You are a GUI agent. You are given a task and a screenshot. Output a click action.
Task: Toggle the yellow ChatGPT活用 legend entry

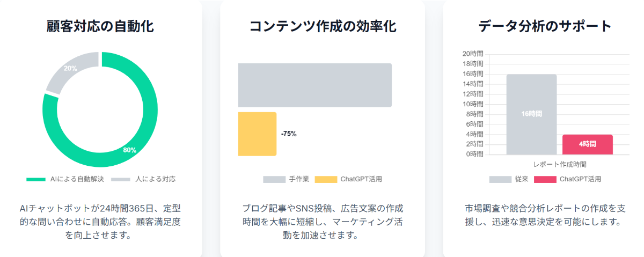[x=348, y=179]
